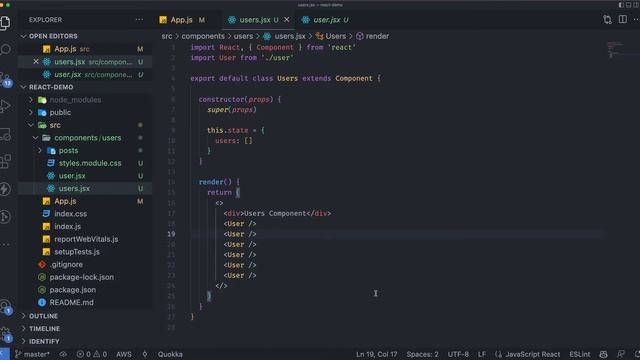Collapse the src folder
The height and width of the screenshot is (360, 640).
pos(55,125)
